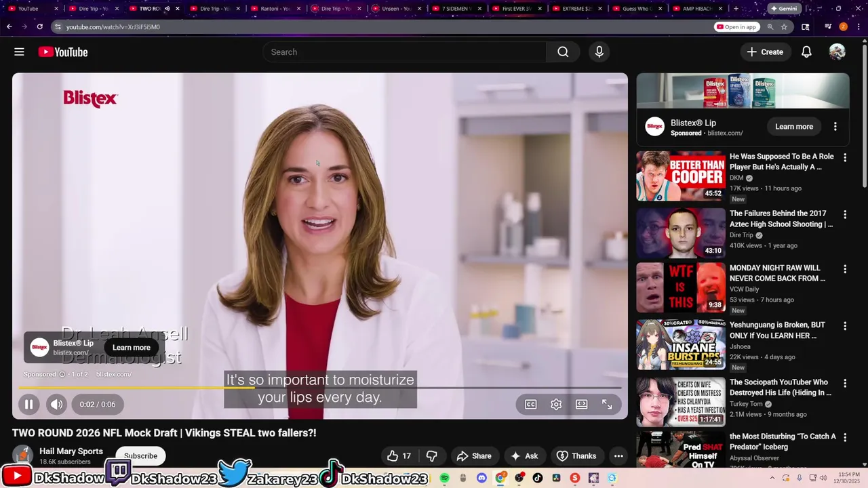Share the NFL Mock Draft video

tap(474, 456)
